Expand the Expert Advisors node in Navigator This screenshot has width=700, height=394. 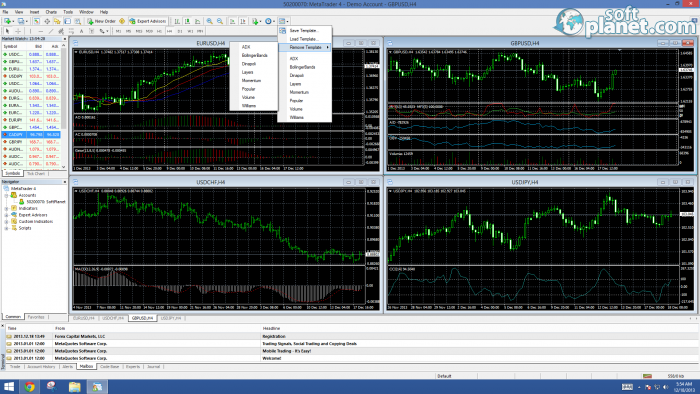point(7,215)
